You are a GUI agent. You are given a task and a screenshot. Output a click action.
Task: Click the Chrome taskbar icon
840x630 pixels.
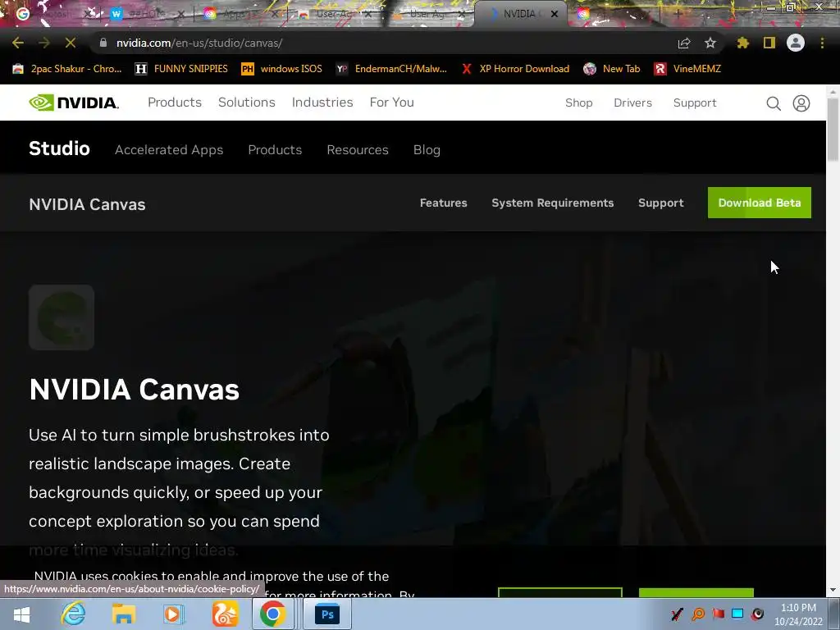point(272,614)
